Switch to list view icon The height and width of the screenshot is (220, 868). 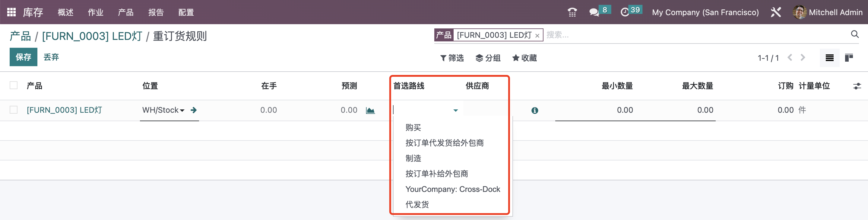coord(830,58)
